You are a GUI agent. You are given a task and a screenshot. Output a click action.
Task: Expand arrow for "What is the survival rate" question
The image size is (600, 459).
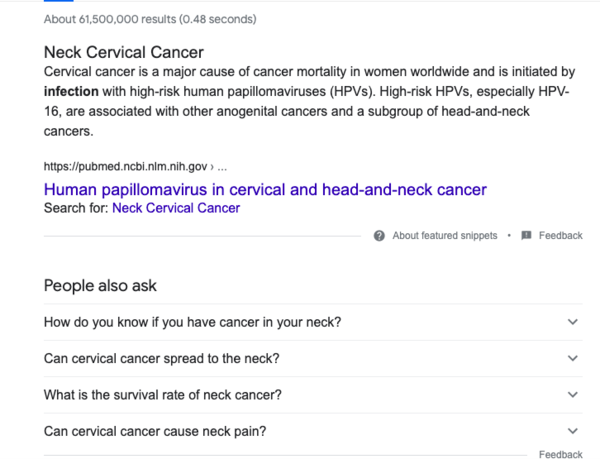click(x=573, y=395)
